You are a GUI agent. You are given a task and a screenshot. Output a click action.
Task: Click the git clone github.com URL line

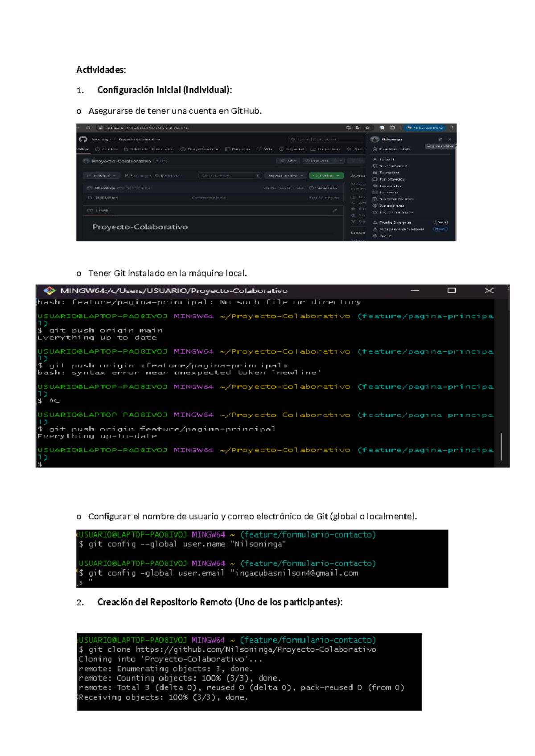227,649
